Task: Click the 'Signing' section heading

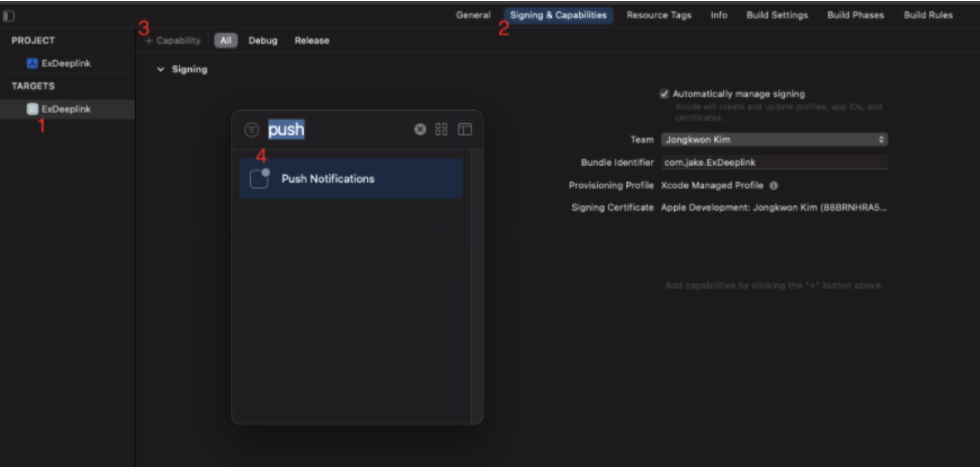Action: [189, 70]
